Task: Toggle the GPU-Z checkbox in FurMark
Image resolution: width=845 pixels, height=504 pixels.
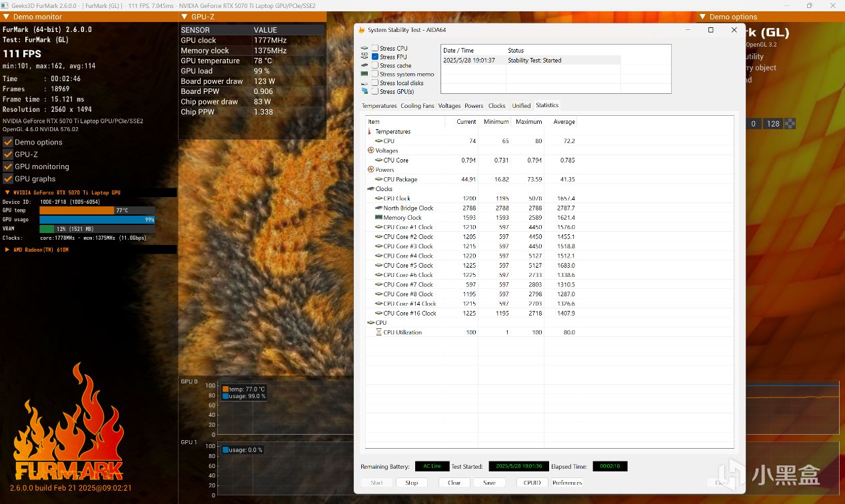Action: [8, 154]
